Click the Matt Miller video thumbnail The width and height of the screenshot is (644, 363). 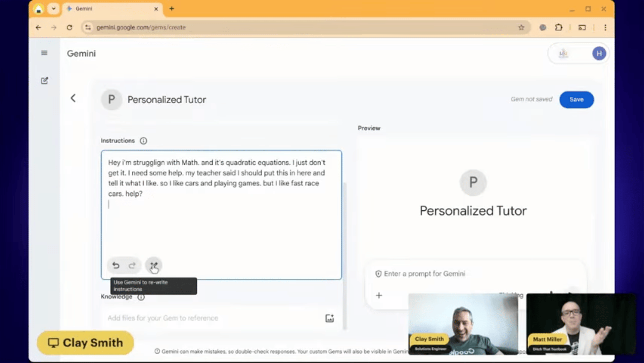[581, 324]
